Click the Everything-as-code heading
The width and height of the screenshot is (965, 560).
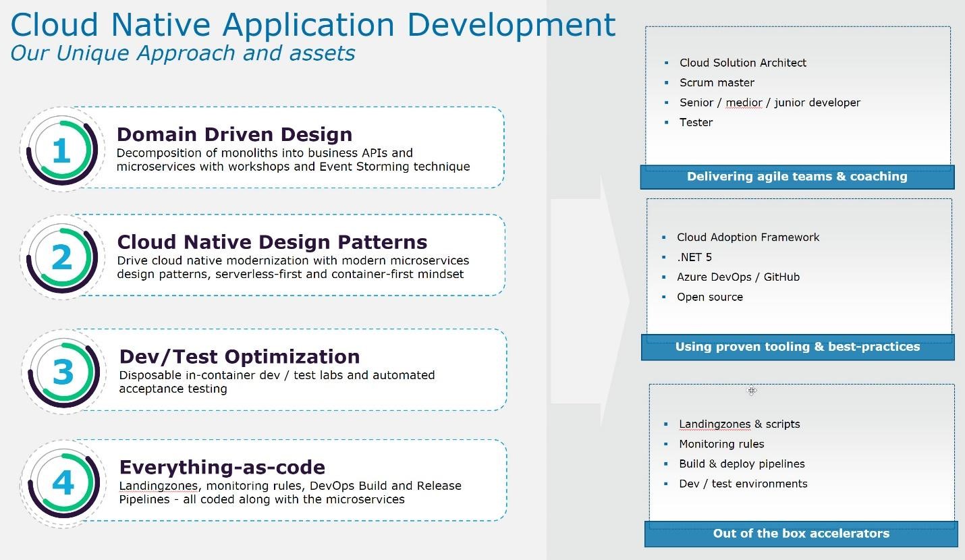click(222, 467)
